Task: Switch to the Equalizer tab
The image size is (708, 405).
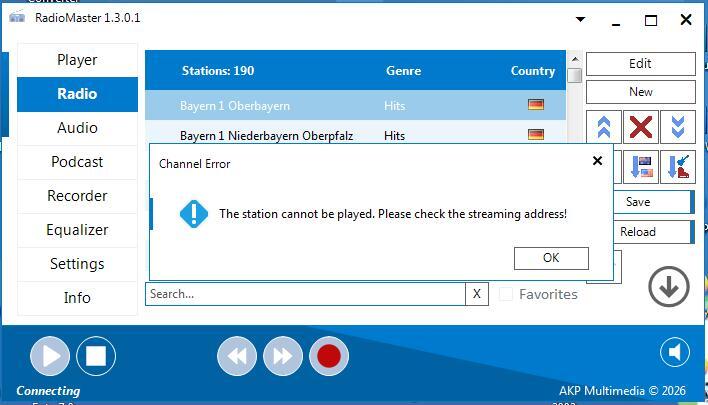Action: click(77, 230)
